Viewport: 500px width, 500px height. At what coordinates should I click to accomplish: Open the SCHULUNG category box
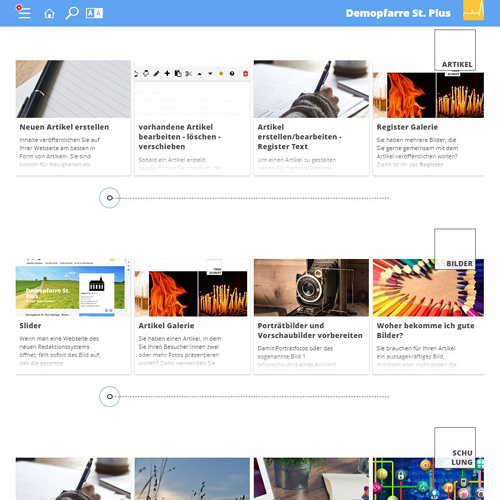tap(455, 448)
